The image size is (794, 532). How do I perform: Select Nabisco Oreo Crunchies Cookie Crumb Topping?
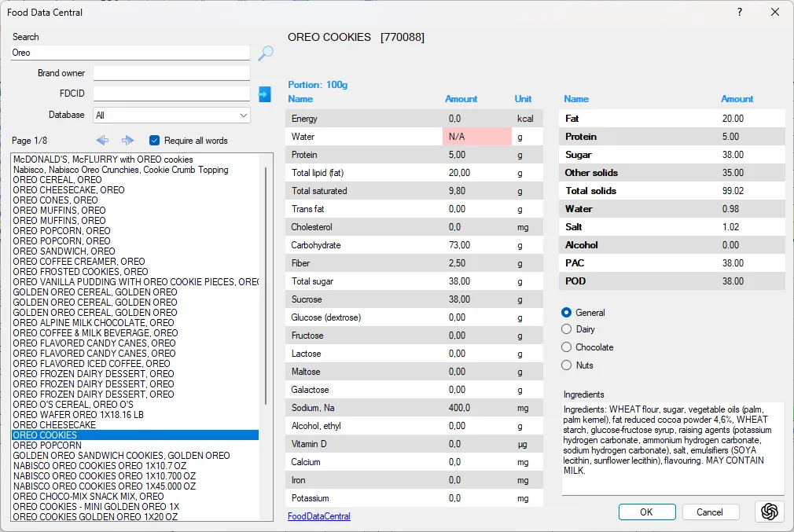tap(120, 170)
